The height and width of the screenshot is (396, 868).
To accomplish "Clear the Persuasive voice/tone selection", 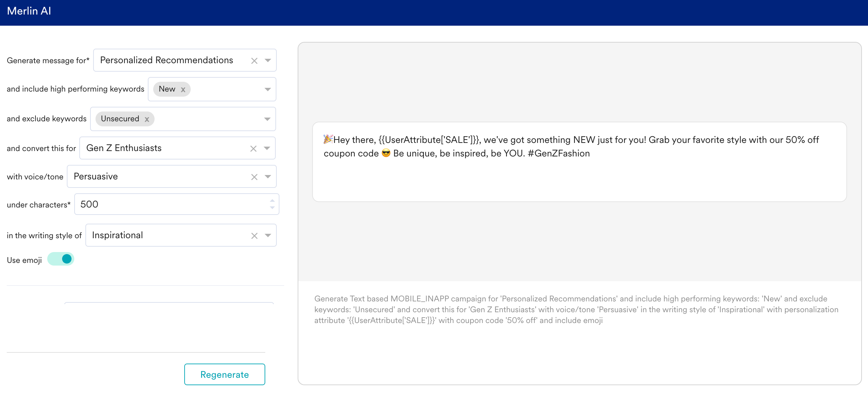I will [254, 177].
